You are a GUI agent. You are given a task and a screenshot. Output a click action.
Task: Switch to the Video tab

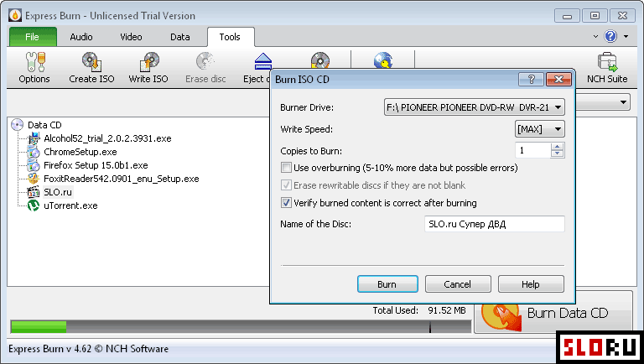131,37
